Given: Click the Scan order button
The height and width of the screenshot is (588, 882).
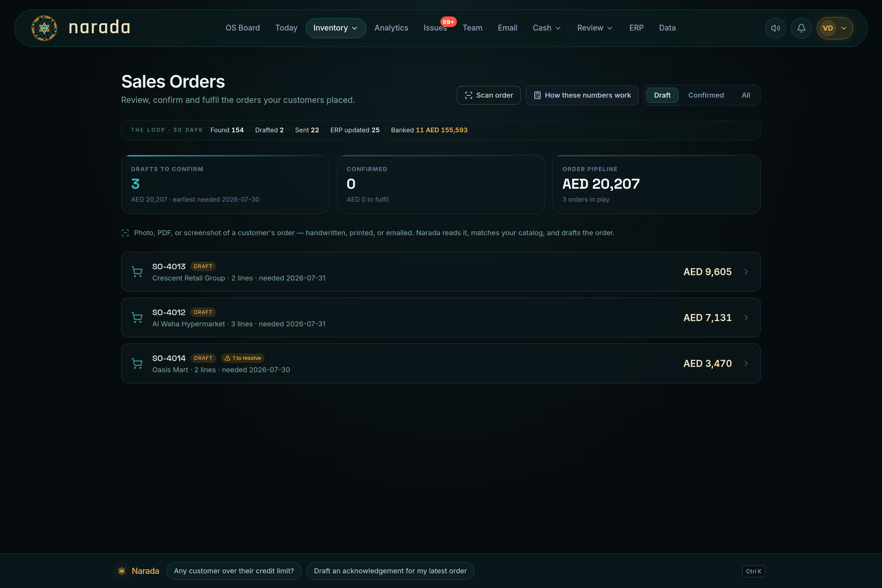Looking at the screenshot, I should tap(488, 95).
